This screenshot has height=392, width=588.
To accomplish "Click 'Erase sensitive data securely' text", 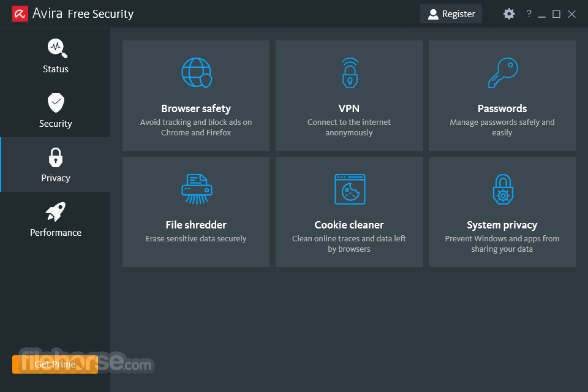I will [x=196, y=239].
